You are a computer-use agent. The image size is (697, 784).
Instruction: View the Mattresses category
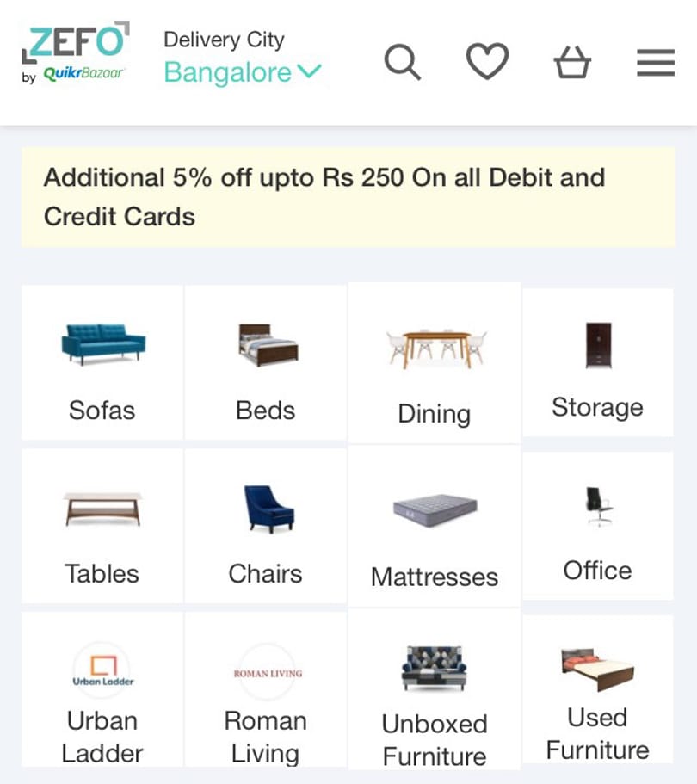coord(435,526)
